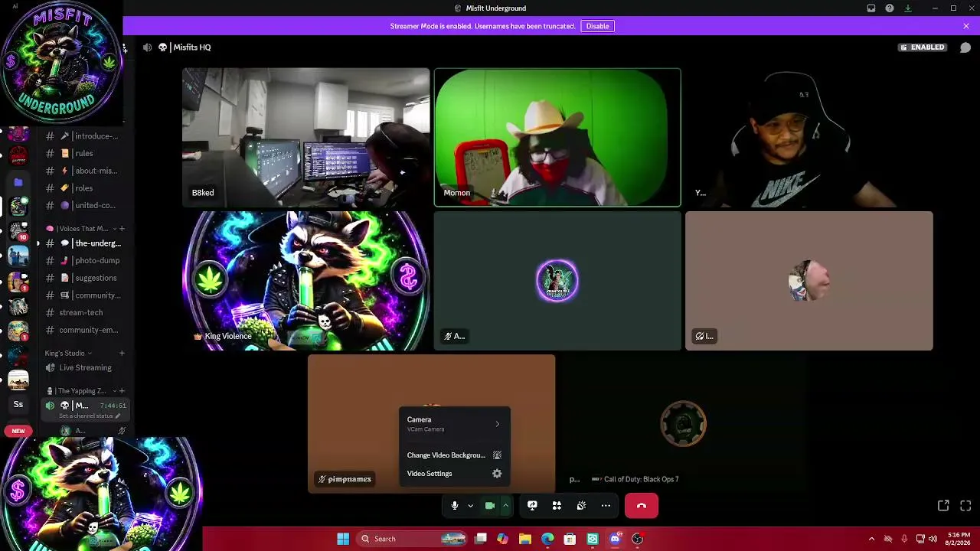This screenshot has height=551, width=980.
Task: Click the green download update icon
Action: tap(908, 8)
